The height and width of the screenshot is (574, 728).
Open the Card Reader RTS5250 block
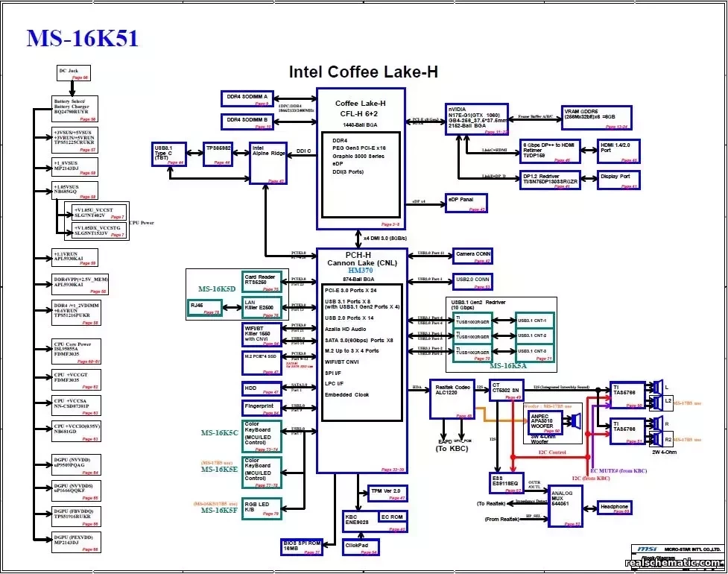(x=262, y=281)
